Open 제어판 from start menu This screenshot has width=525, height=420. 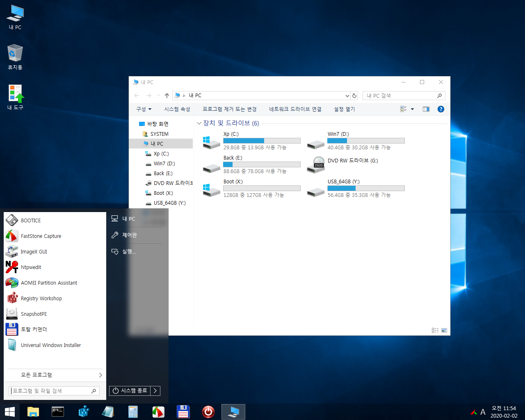[x=136, y=235]
